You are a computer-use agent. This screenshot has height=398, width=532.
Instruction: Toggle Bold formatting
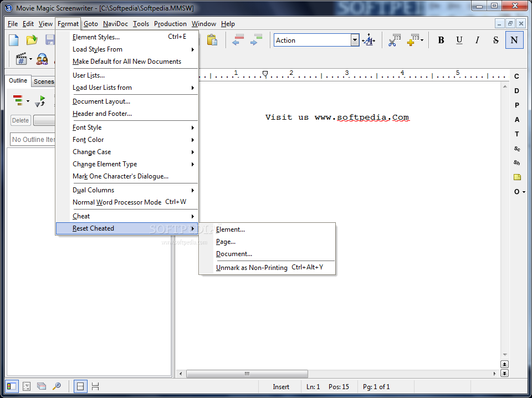(x=441, y=40)
